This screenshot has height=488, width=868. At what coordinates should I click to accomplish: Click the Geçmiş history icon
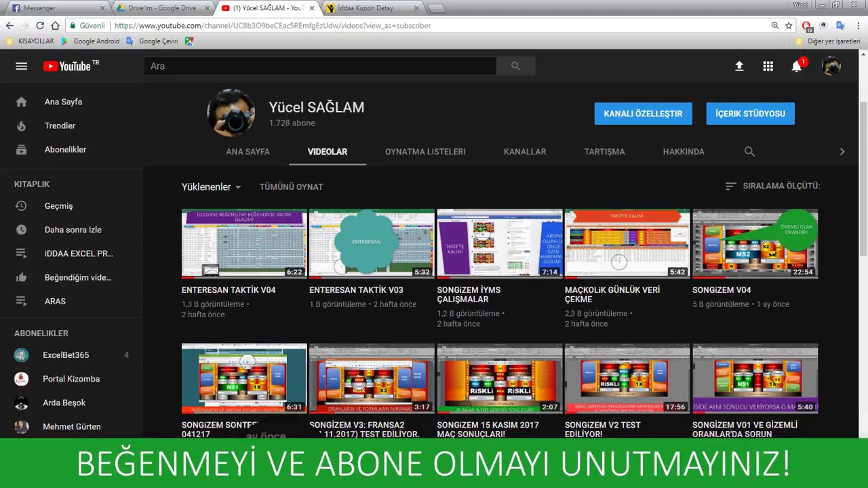[x=21, y=206]
